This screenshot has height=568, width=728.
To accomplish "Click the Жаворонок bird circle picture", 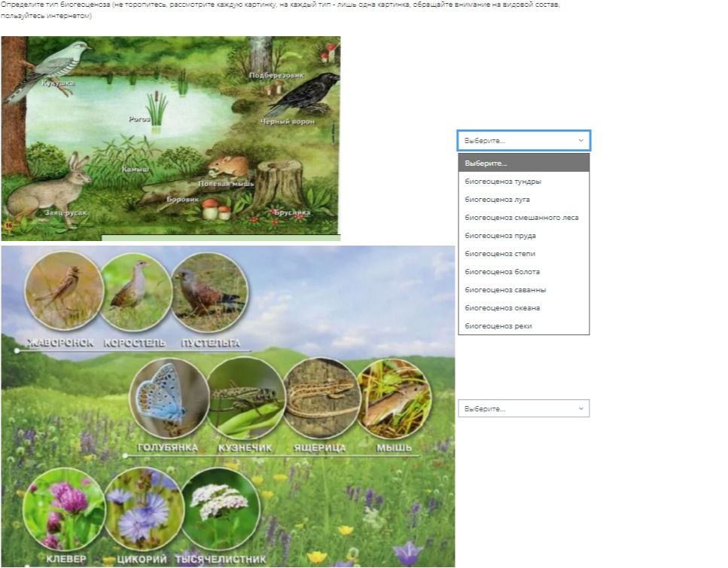I will pyautogui.click(x=63, y=292).
